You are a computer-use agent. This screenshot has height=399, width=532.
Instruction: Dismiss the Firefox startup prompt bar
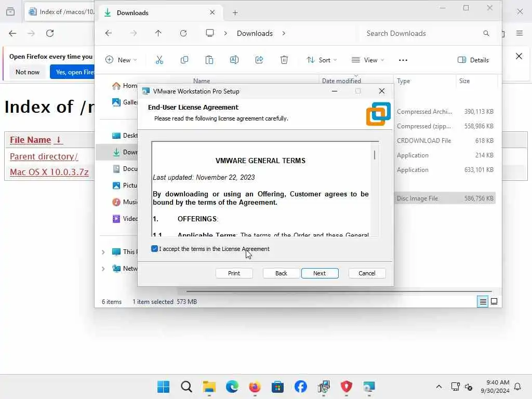pos(519,56)
